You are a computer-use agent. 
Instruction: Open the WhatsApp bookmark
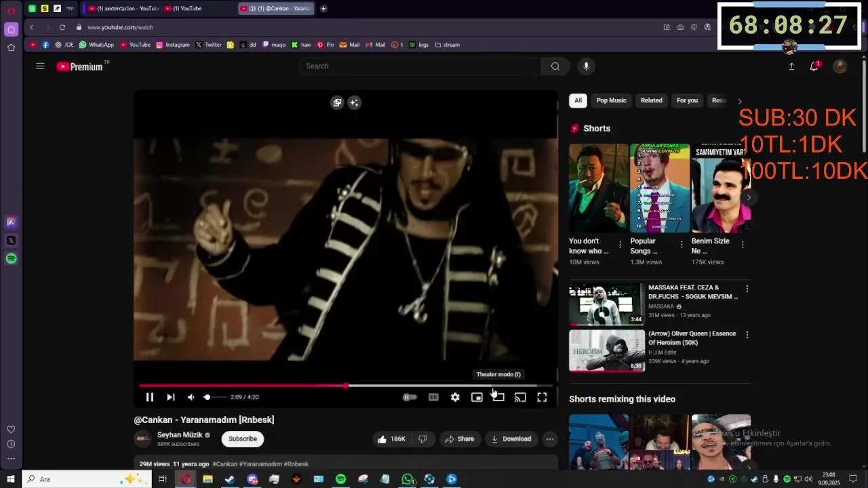click(96, 45)
